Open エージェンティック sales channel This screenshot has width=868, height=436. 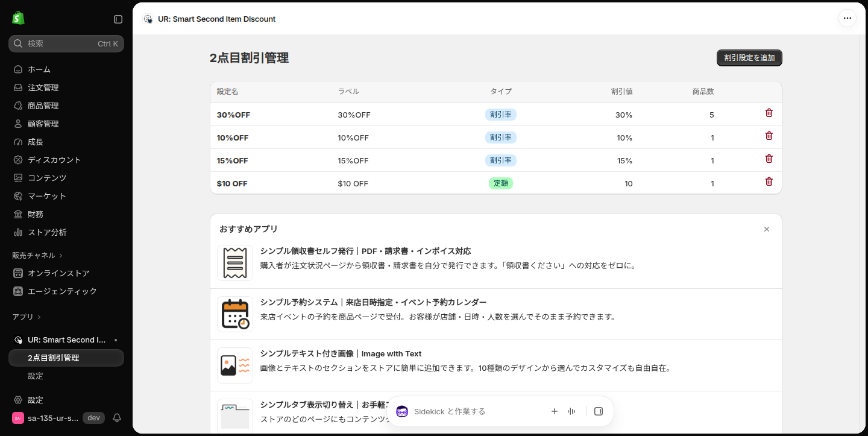tap(66, 291)
